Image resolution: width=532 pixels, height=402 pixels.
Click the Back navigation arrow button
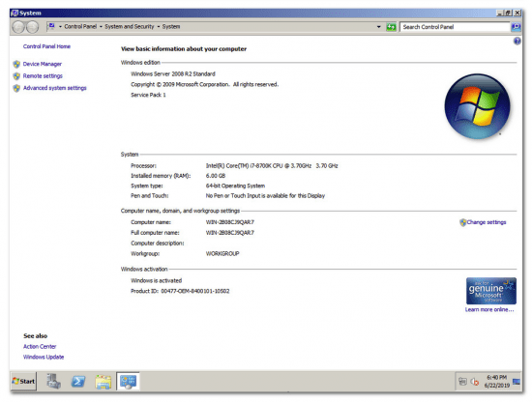coord(18,27)
